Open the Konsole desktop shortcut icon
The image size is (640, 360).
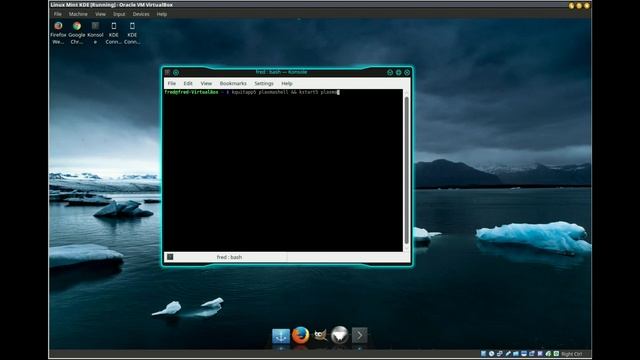pos(95,26)
